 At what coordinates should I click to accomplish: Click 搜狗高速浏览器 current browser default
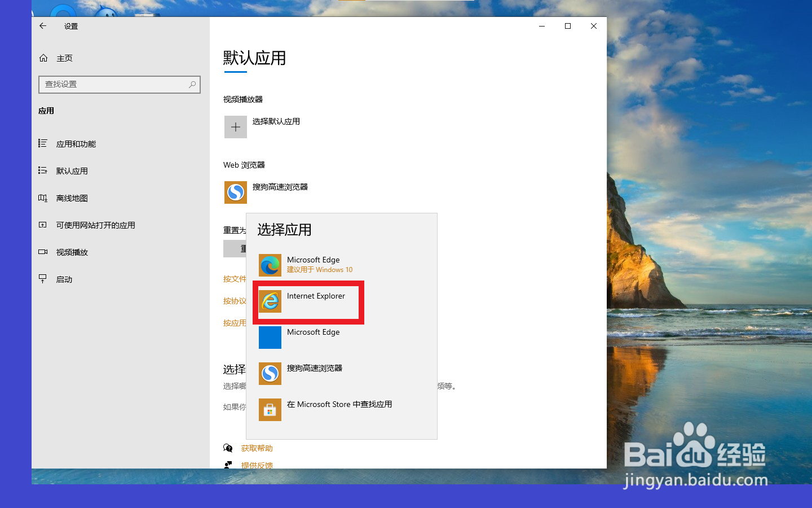point(280,187)
